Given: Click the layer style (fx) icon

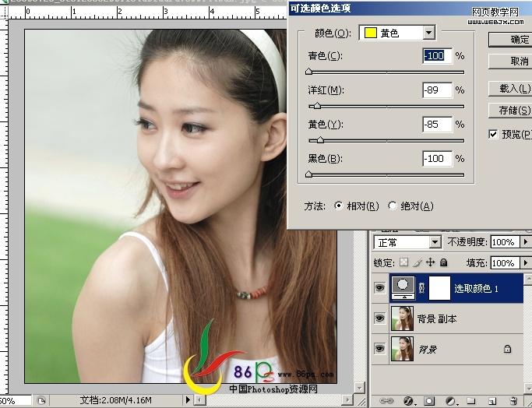Looking at the screenshot, I should click(x=409, y=400).
